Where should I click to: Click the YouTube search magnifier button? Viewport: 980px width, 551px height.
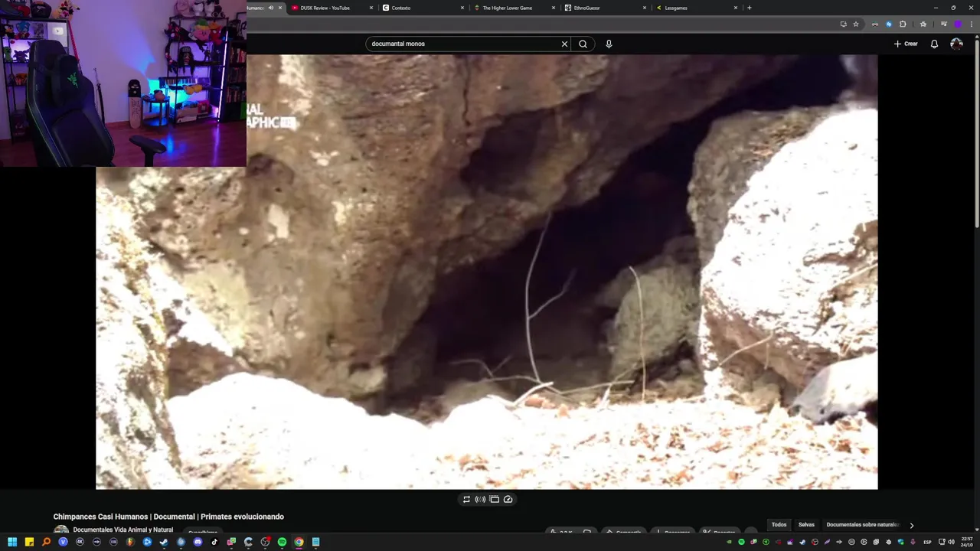(583, 44)
